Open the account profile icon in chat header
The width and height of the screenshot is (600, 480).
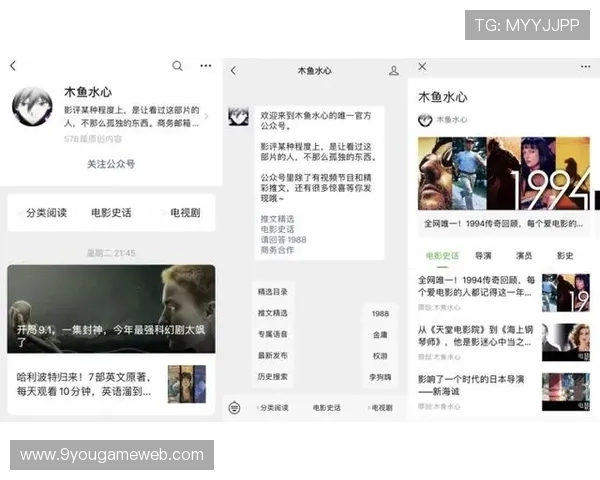tap(394, 70)
